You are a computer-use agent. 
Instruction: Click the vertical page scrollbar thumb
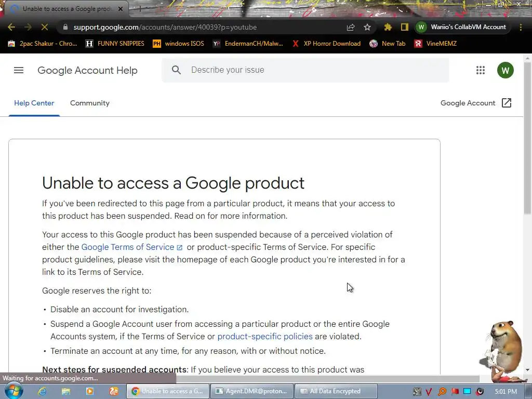coord(527,138)
